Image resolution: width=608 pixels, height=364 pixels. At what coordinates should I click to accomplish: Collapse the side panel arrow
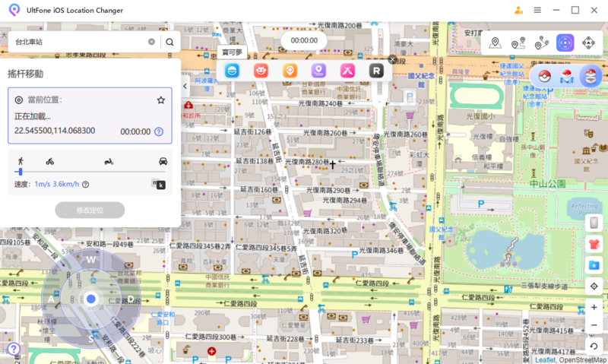[x=185, y=86]
